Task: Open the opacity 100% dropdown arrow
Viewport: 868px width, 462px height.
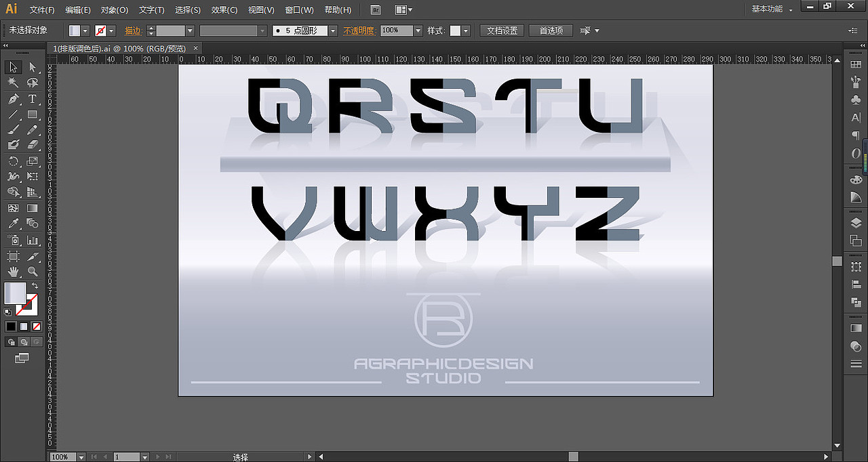Action: pos(418,30)
